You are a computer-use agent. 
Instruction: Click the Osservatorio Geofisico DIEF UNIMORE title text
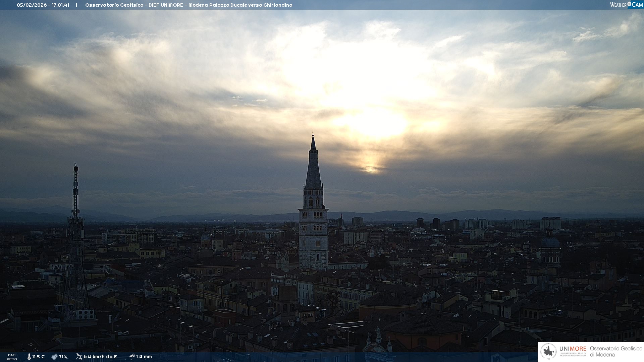189,5
